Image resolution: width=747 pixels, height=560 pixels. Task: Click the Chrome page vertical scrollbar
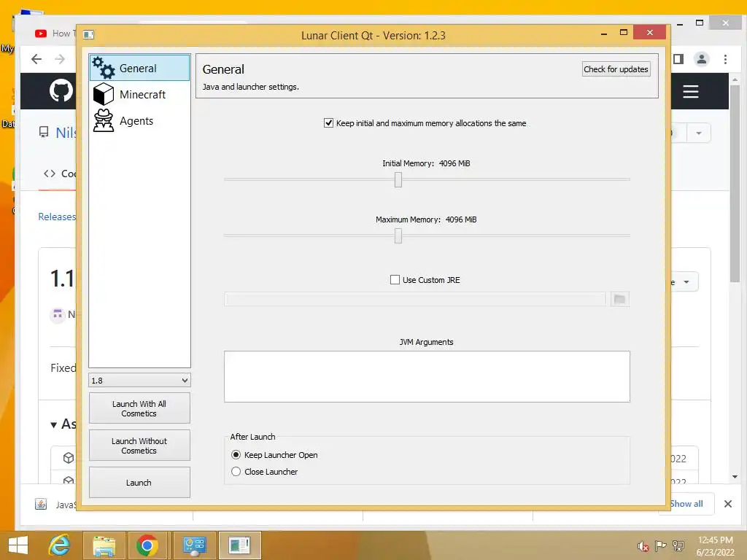(x=735, y=184)
